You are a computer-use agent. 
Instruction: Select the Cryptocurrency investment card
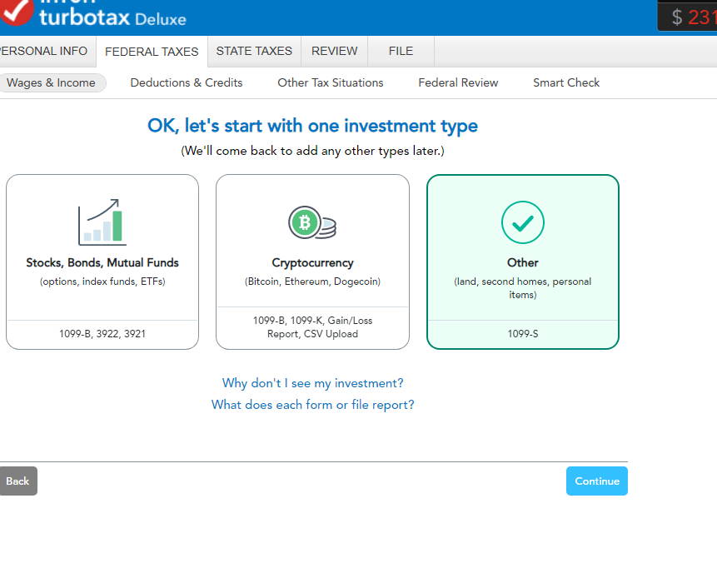pos(313,262)
